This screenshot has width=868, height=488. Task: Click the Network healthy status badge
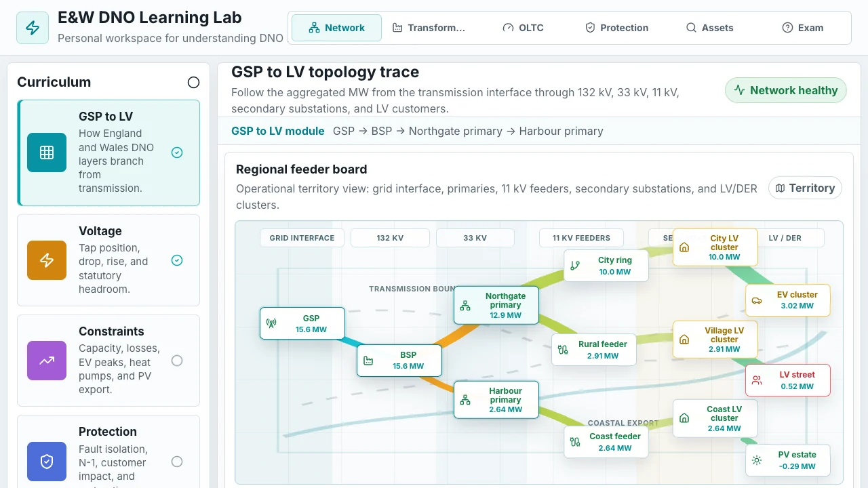click(x=786, y=90)
